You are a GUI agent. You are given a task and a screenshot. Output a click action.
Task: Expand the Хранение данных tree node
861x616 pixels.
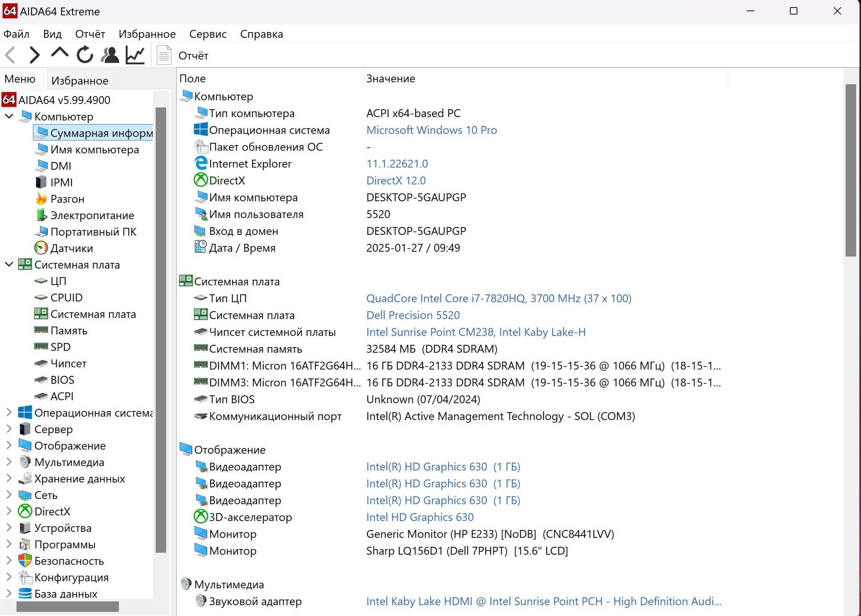[x=9, y=478]
